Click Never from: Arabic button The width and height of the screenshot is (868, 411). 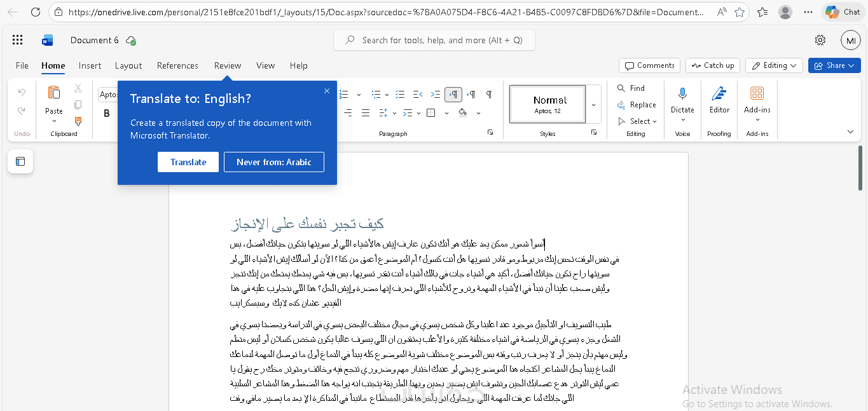274,162
